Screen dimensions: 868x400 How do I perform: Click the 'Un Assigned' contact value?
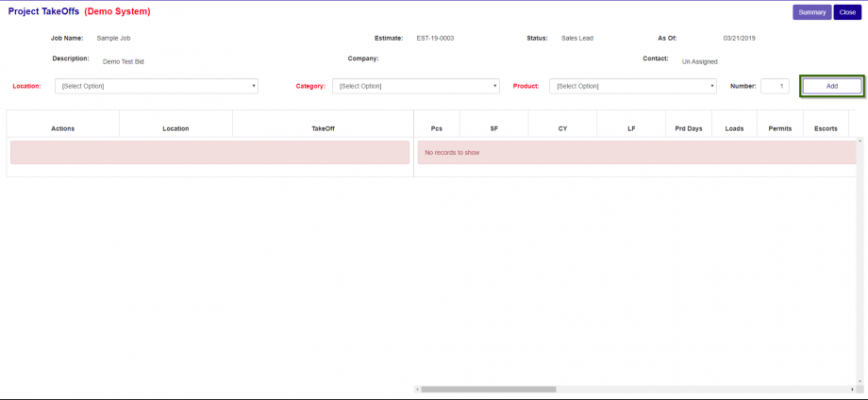tap(700, 62)
